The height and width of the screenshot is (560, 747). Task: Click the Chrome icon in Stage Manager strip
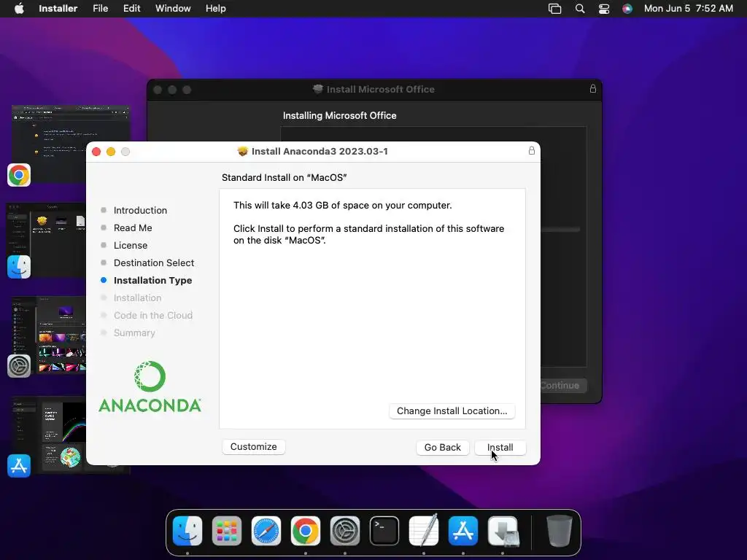coord(19,175)
